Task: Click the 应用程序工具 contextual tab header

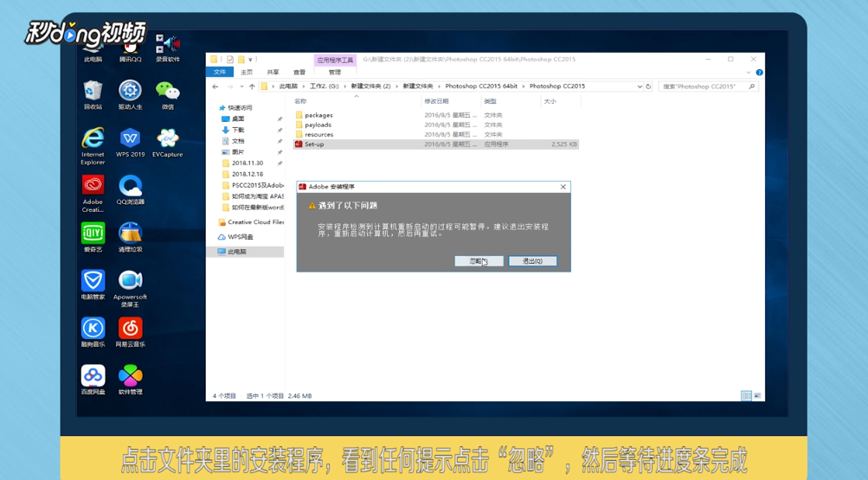Action: pyautogui.click(x=335, y=61)
